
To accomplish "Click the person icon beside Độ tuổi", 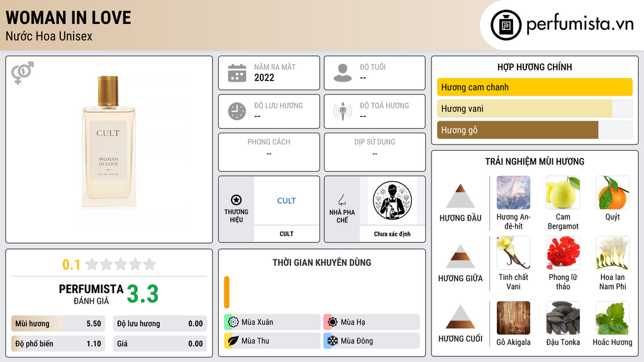I will [343, 73].
